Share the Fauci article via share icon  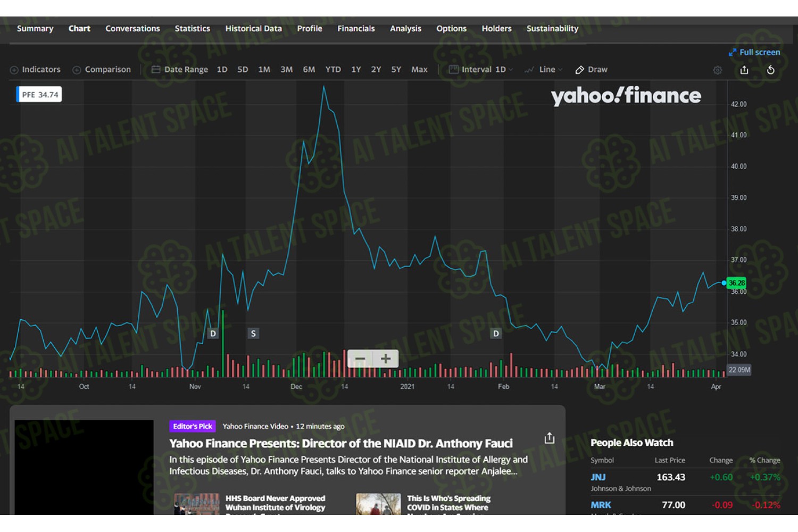(550, 438)
